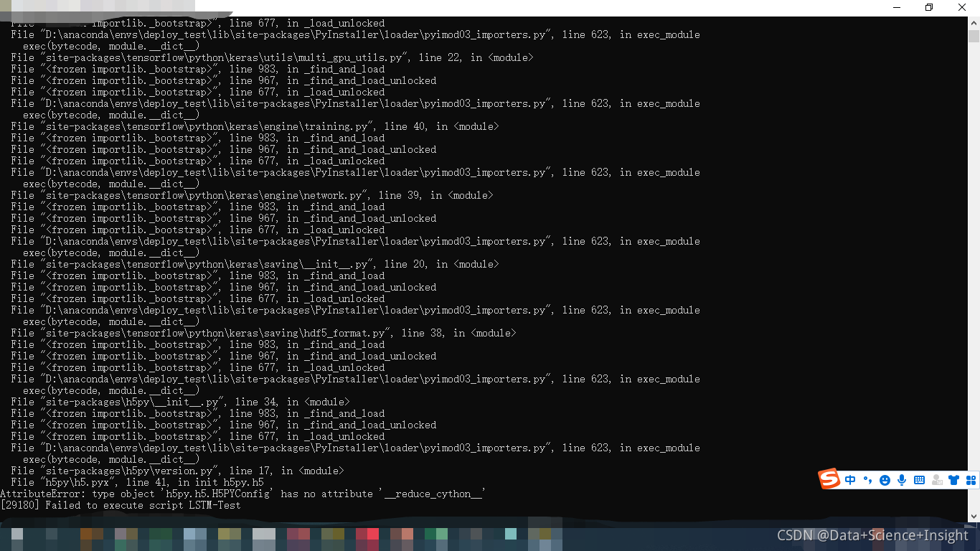Open the Sogou emoji panel
This screenshot has height=551, width=980.
coord(885,479)
